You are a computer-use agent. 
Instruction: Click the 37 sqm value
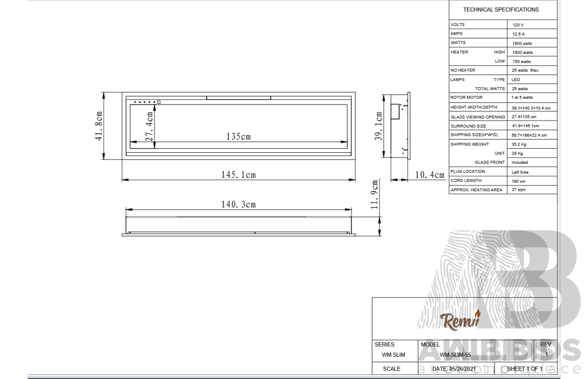click(x=519, y=189)
